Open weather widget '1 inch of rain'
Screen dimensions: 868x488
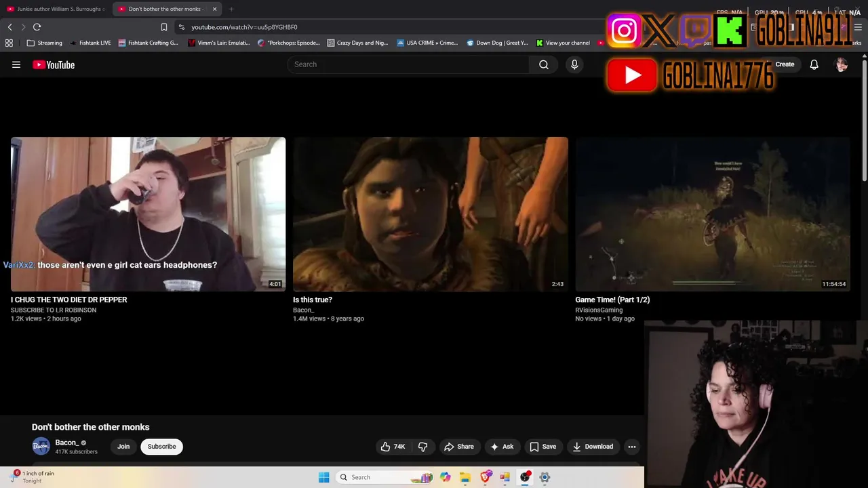tap(33, 477)
